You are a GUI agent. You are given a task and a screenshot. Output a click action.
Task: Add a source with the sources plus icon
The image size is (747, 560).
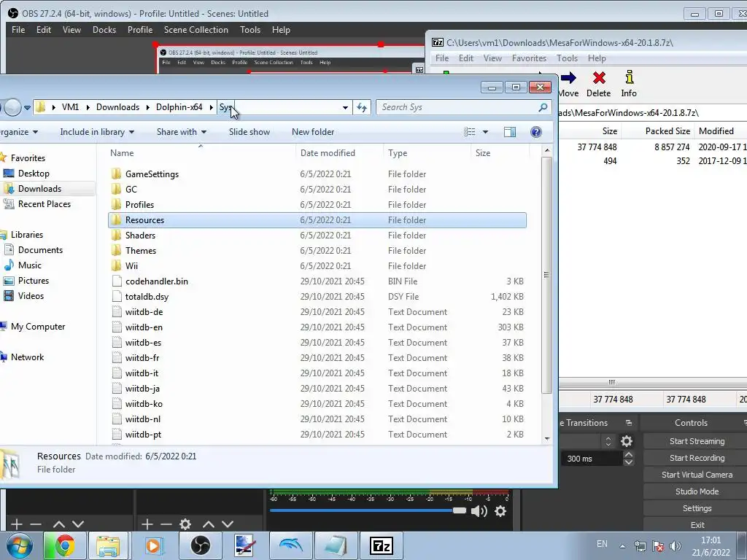pyautogui.click(x=147, y=524)
